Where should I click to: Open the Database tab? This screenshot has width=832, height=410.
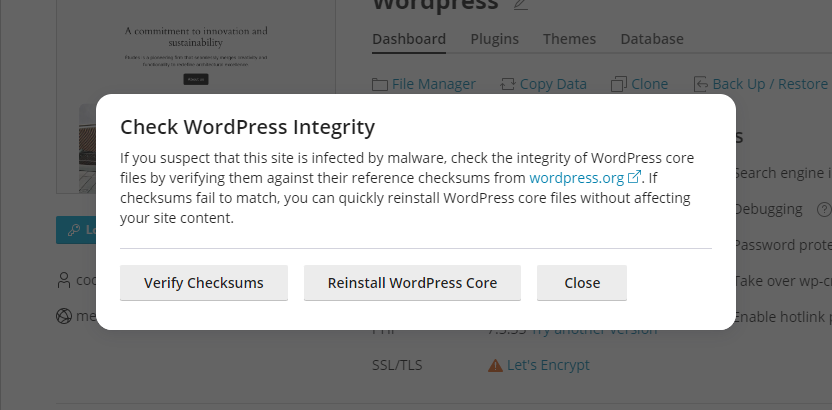652,39
